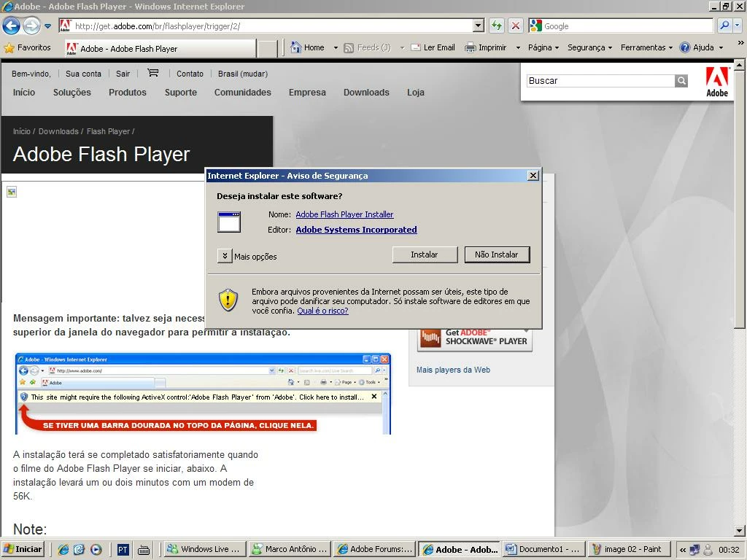The height and width of the screenshot is (560, 747).
Task: Open a new blank tab
Action: pyautogui.click(x=267, y=49)
